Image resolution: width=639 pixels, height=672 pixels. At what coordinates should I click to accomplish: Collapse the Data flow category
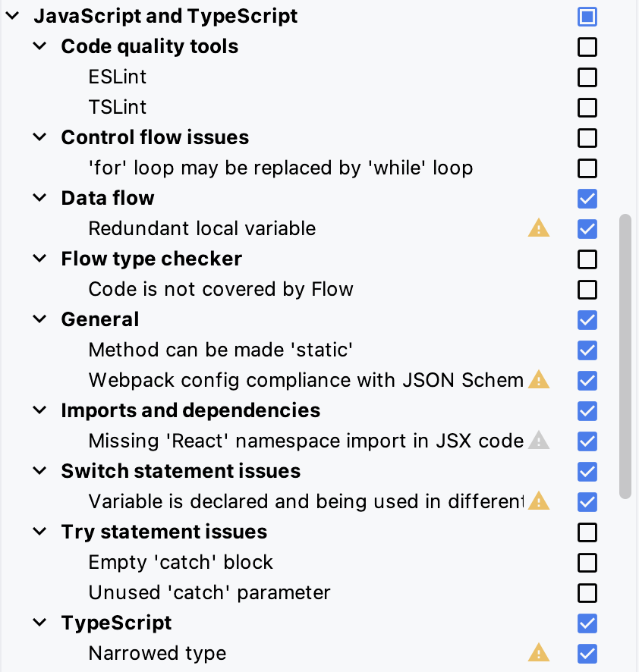point(39,199)
